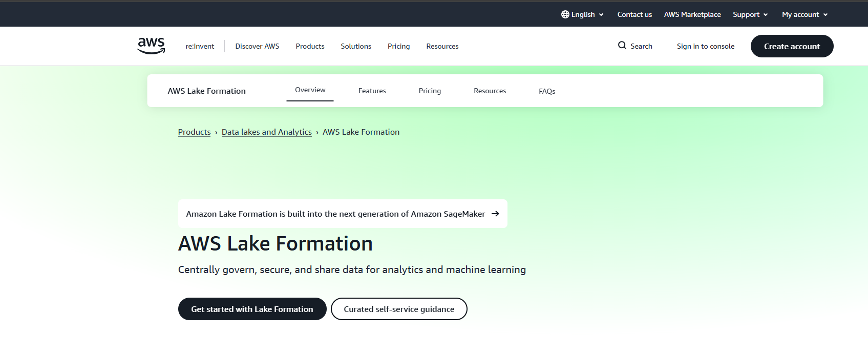Screen dimensions: 868x354
Task: Open the Products menu
Action: tap(310, 46)
